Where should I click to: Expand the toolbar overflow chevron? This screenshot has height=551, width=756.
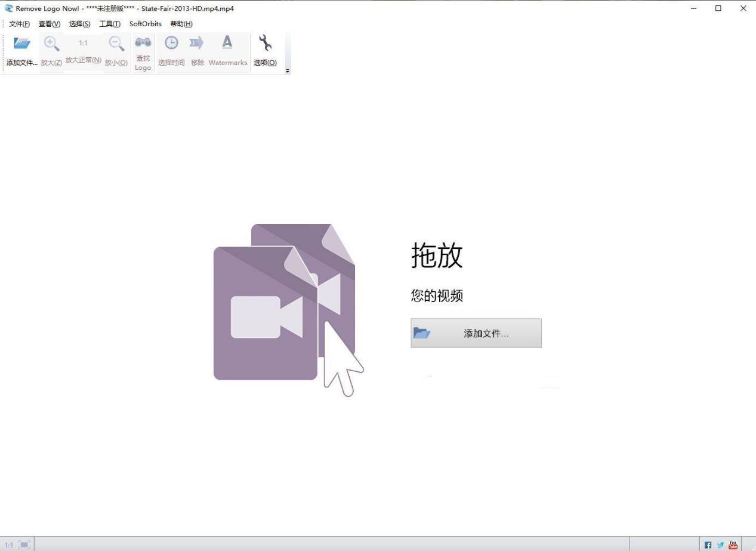(286, 70)
